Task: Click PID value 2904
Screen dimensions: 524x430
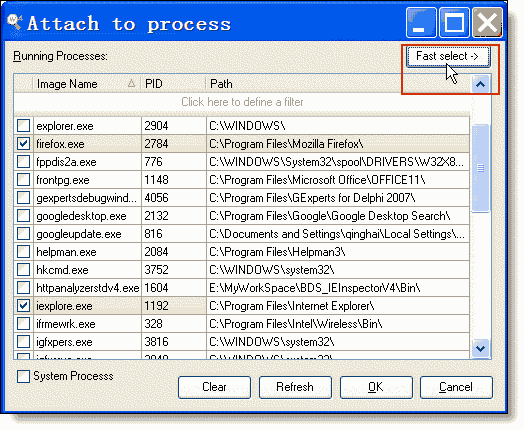Action: click(x=156, y=126)
